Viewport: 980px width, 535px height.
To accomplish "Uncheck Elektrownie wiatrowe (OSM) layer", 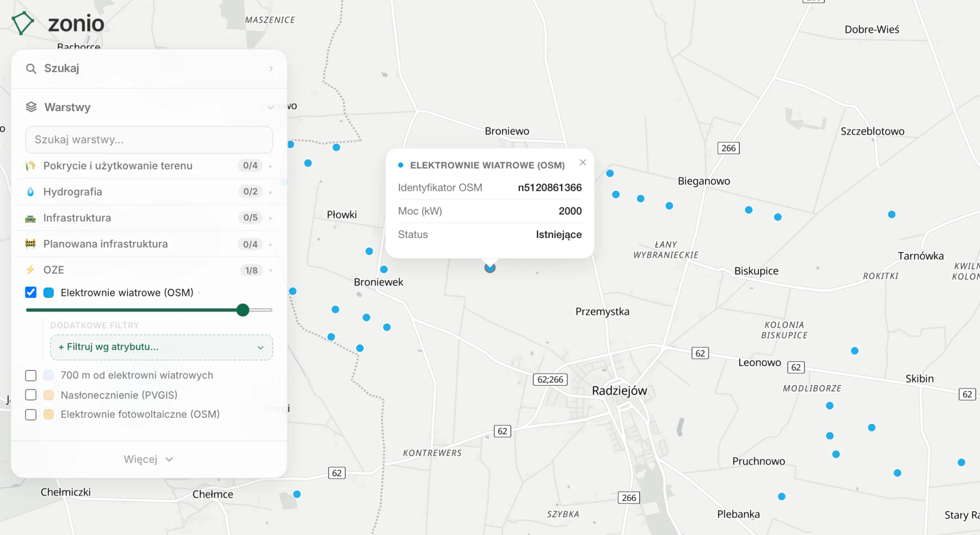I will (x=31, y=293).
